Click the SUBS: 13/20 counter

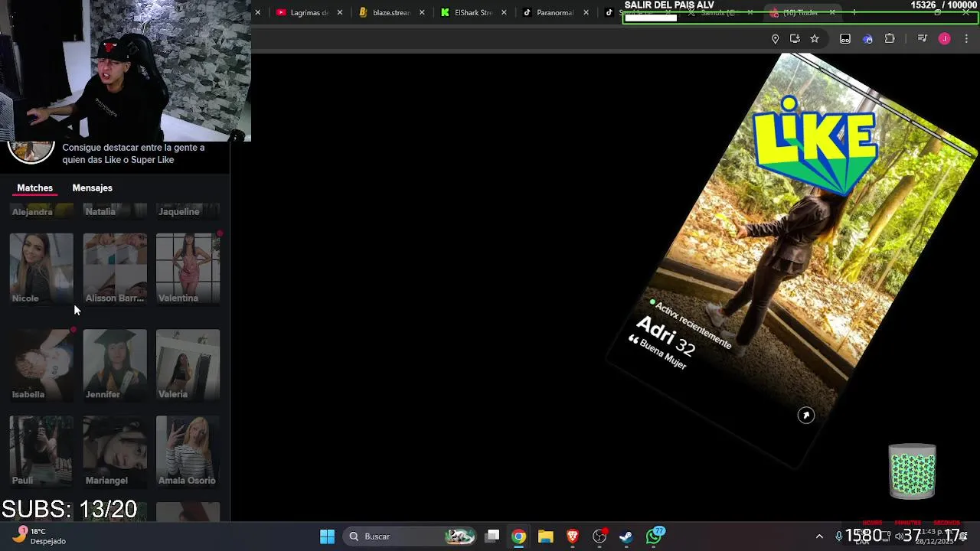[70, 510]
